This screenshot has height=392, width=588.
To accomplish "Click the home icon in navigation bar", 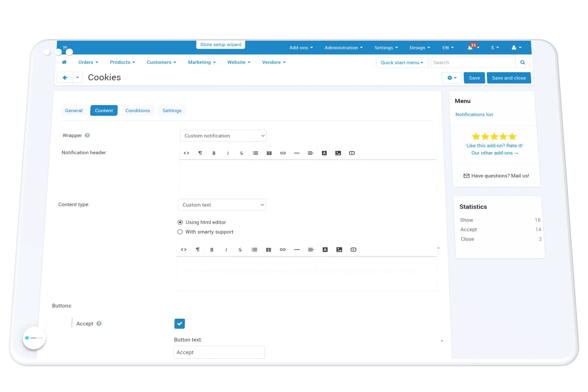I will click(64, 62).
